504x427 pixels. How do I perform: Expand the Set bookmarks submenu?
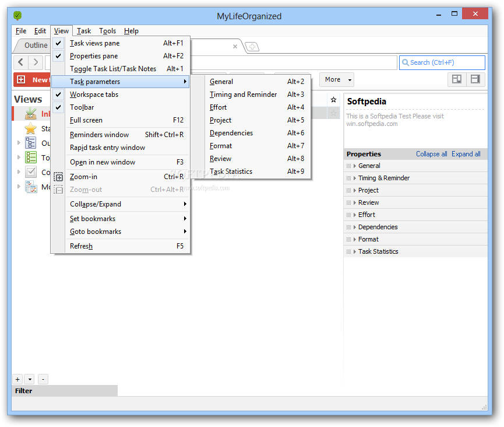click(120, 219)
